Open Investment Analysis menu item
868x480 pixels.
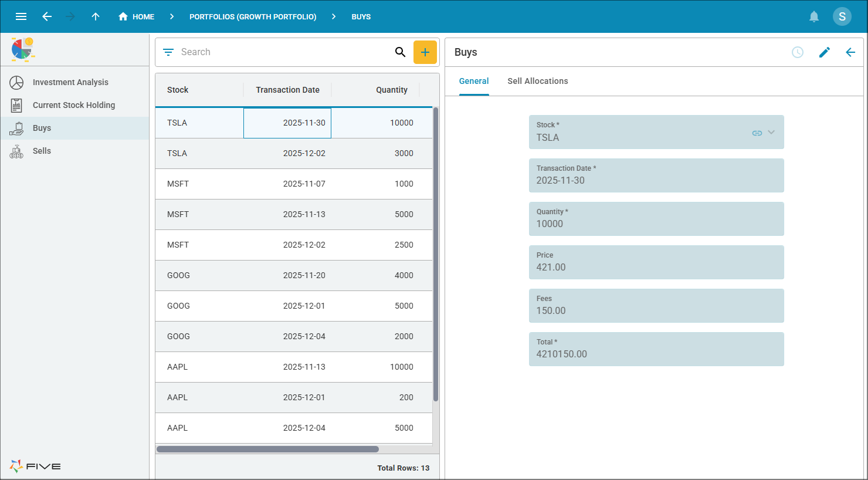[74, 82]
